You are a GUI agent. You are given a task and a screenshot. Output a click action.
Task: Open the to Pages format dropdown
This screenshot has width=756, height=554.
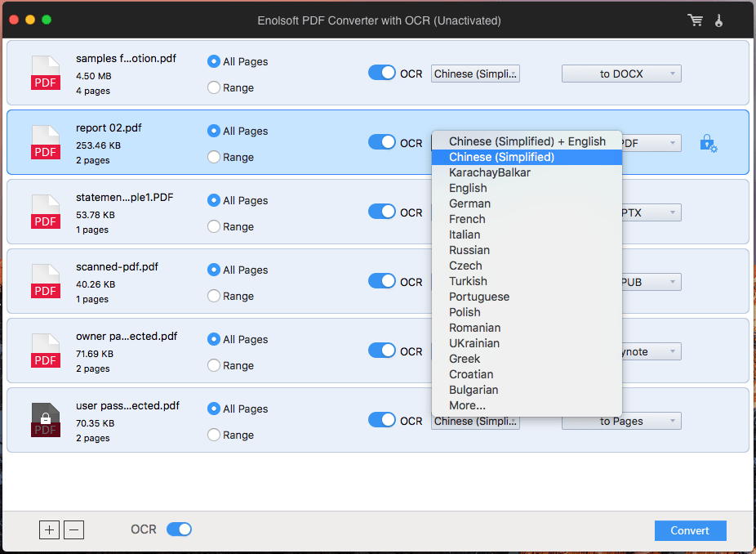click(621, 422)
